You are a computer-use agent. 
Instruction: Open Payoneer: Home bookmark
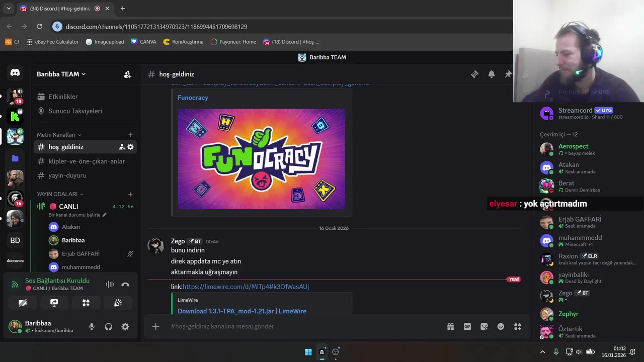tap(233, 42)
